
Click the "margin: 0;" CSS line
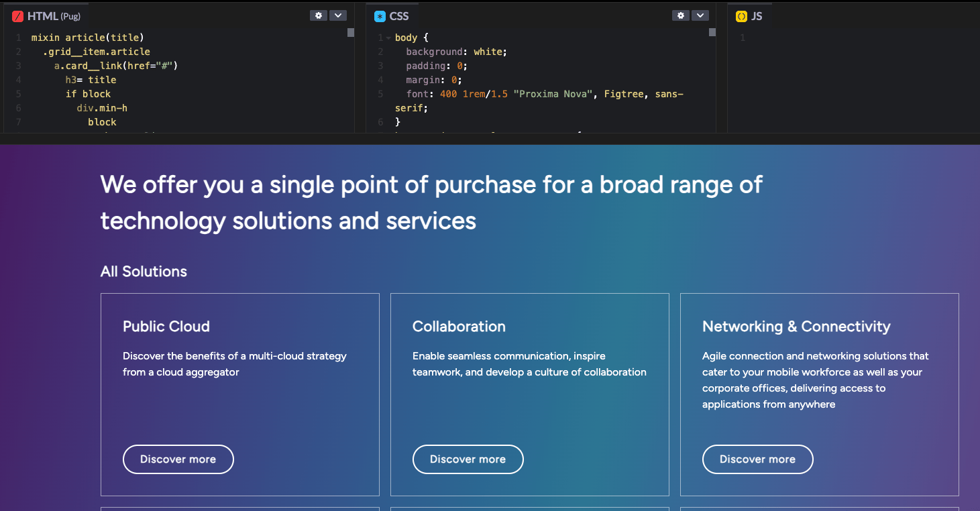point(434,80)
